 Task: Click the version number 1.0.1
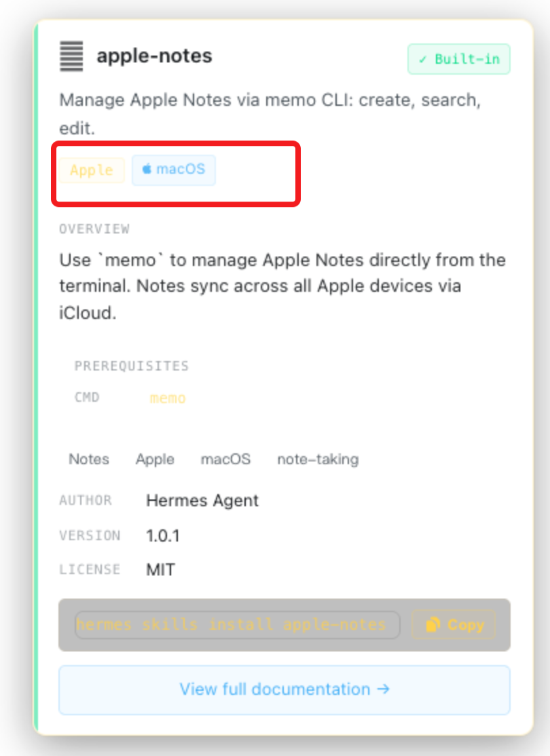click(x=163, y=535)
